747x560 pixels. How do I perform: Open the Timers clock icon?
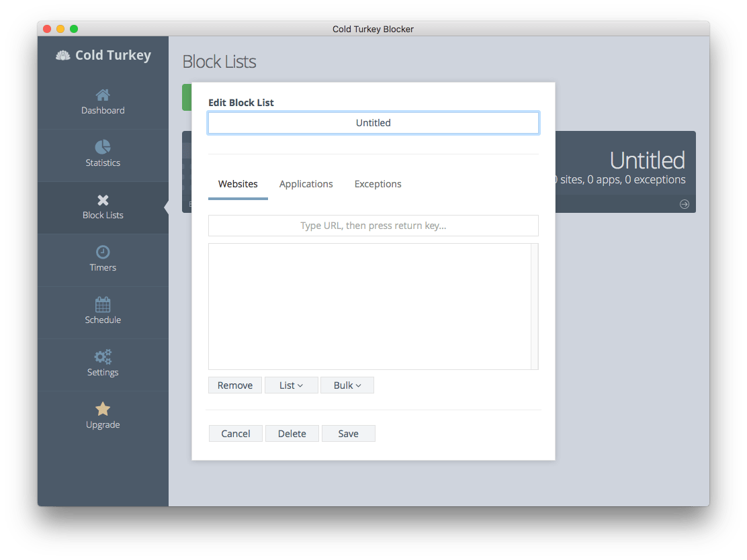pos(103,252)
